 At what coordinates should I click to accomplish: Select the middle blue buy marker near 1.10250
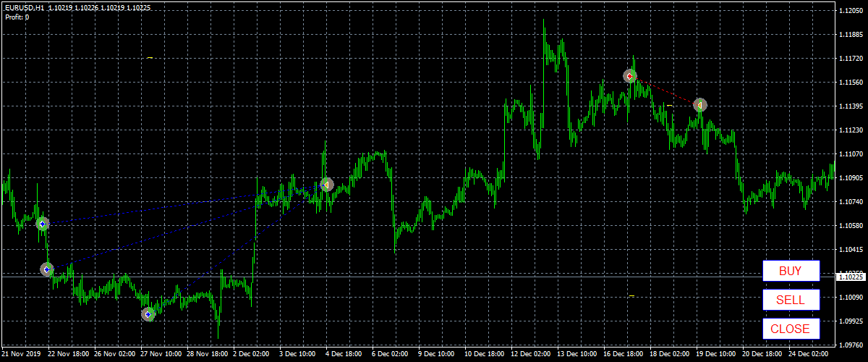pos(47,269)
